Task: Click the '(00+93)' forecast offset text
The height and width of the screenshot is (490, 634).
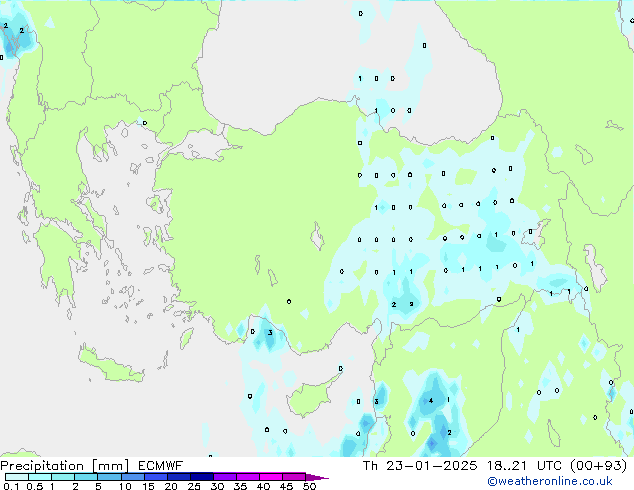Action: 598,466
